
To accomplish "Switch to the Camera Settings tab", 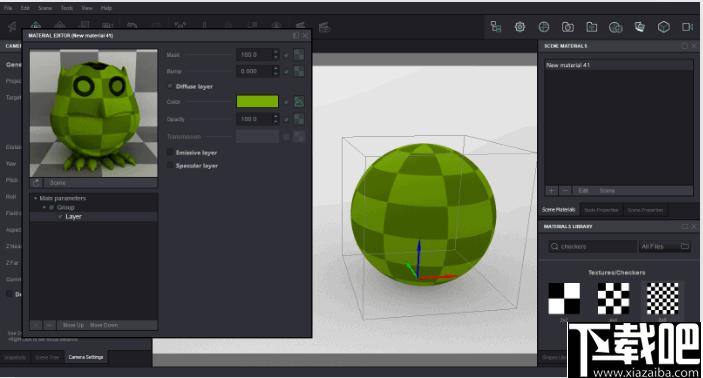I will coord(86,357).
